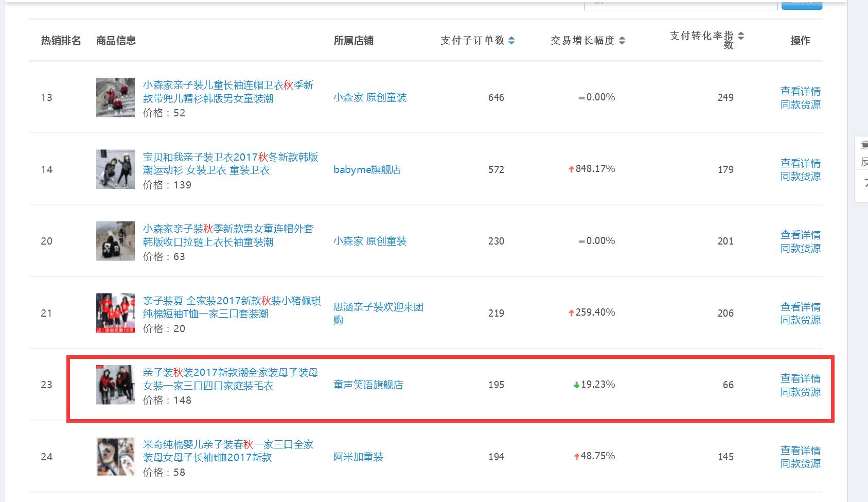Click the 交易增长幅度 column header
The width and height of the screenshot is (868, 502).
(x=583, y=41)
